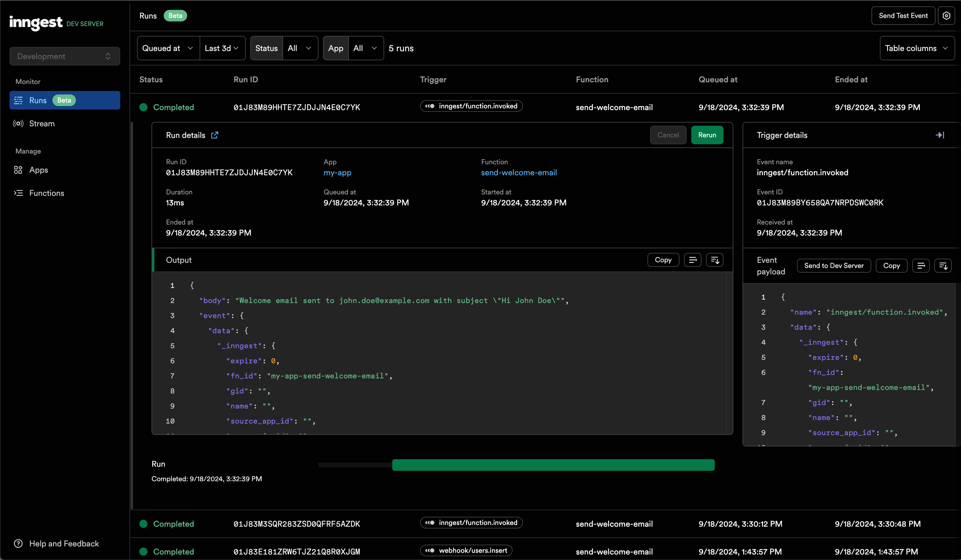Open the Status All filter dropdown
The image size is (961, 560).
point(300,48)
